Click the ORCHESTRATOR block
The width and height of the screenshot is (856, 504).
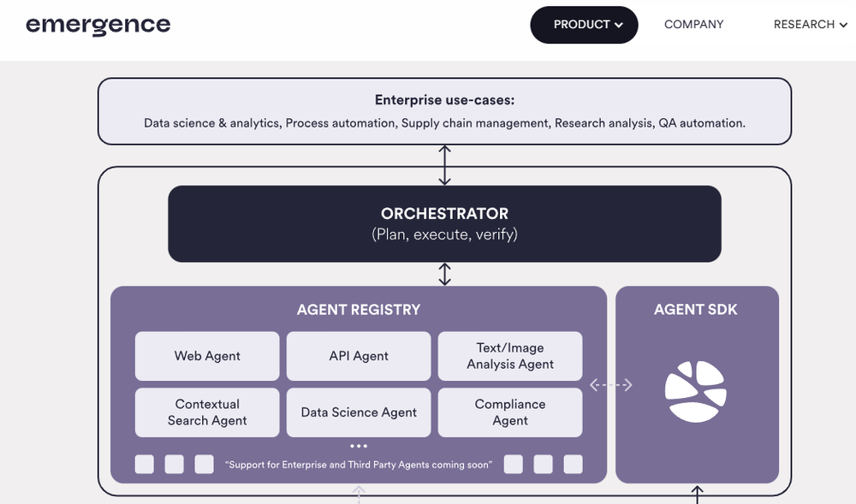pos(444,223)
